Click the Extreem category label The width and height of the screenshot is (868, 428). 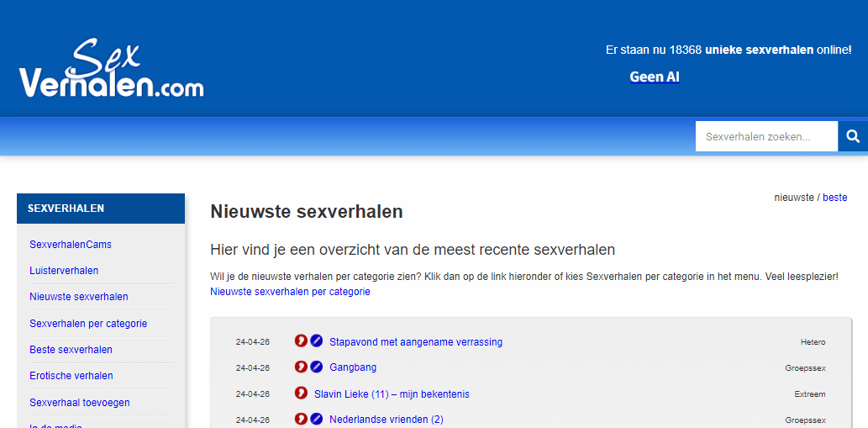(810, 394)
